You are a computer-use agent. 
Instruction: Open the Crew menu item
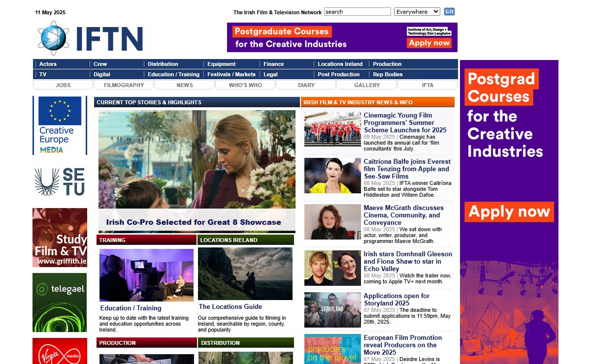[x=100, y=64]
